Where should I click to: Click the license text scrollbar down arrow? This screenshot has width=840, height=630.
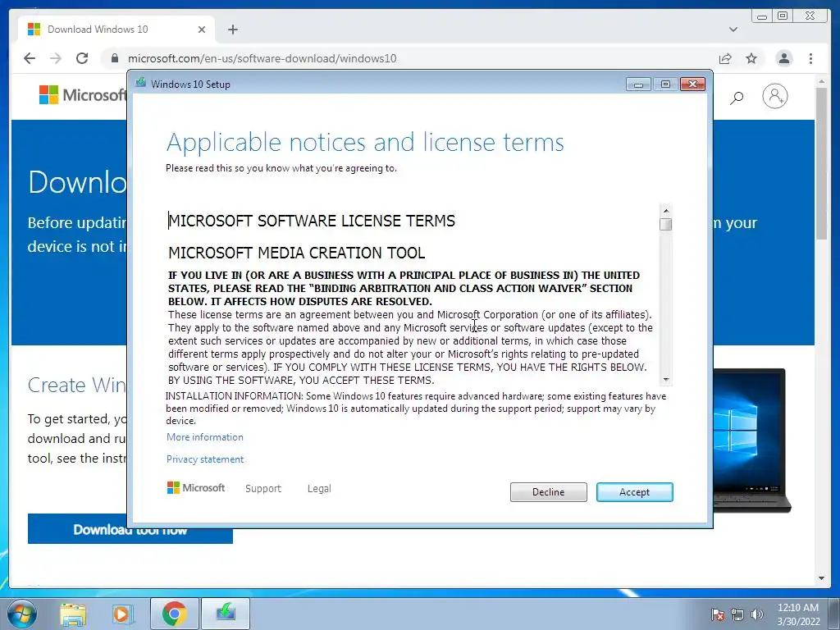tap(666, 379)
